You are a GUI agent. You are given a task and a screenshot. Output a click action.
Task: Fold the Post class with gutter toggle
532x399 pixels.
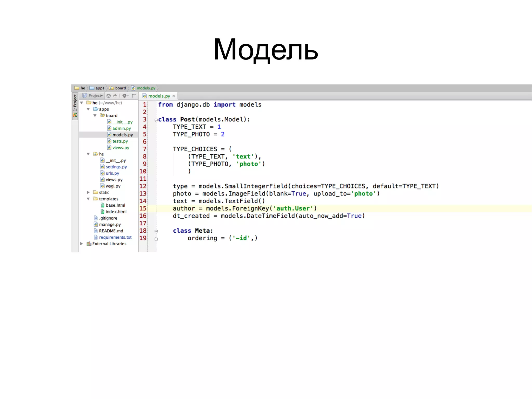tap(156, 120)
